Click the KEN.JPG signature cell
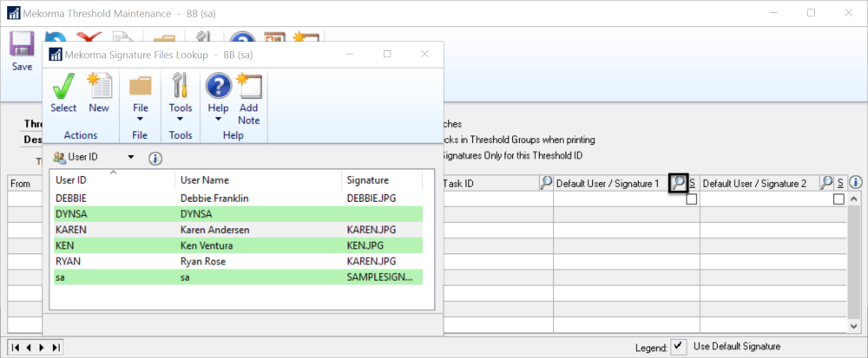868x358 pixels. point(365,244)
